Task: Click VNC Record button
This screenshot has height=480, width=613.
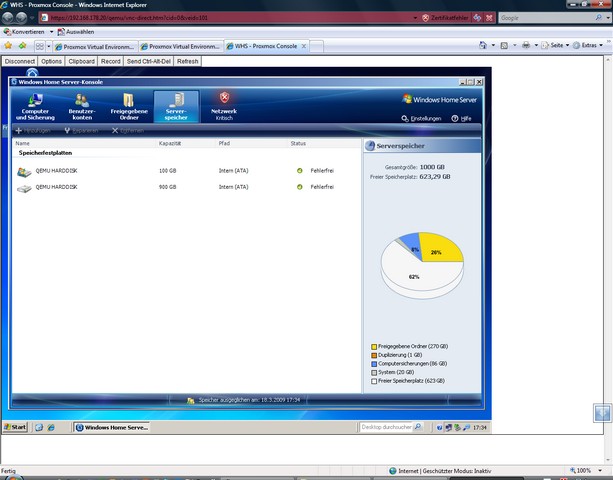Action: tap(111, 61)
